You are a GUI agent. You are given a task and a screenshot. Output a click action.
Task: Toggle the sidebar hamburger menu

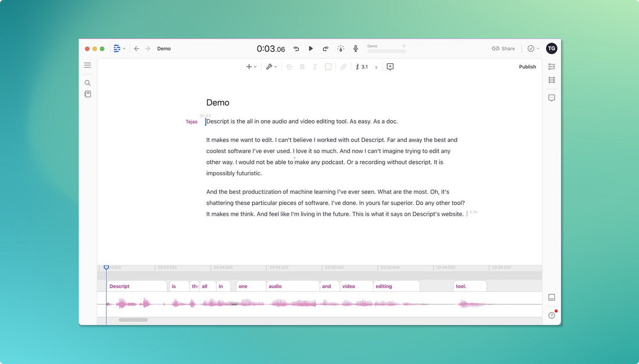coord(87,65)
